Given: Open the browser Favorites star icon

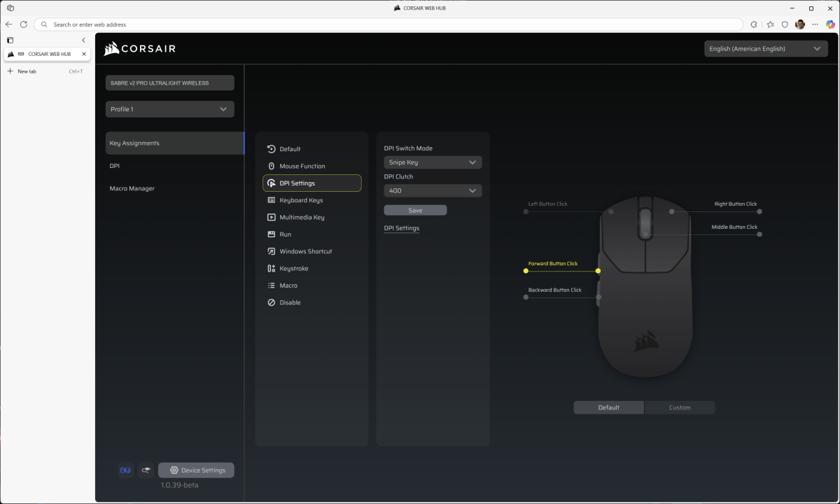Looking at the screenshot, I should [x=770, y=24].
